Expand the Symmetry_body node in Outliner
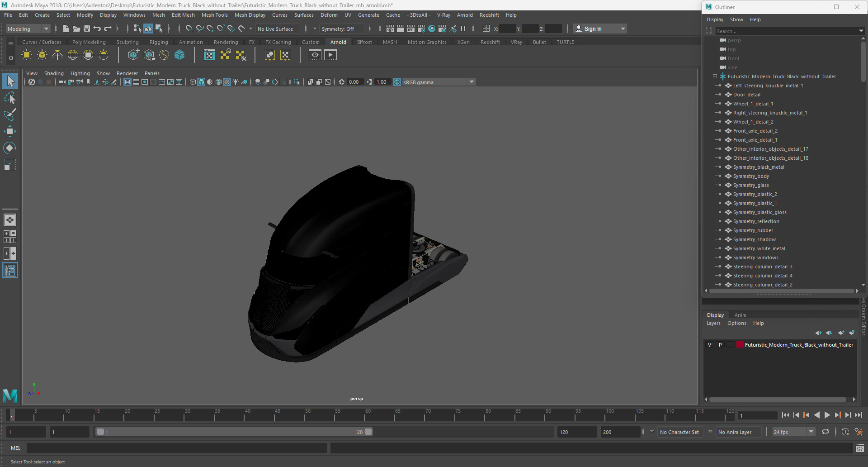 point(720,176)
